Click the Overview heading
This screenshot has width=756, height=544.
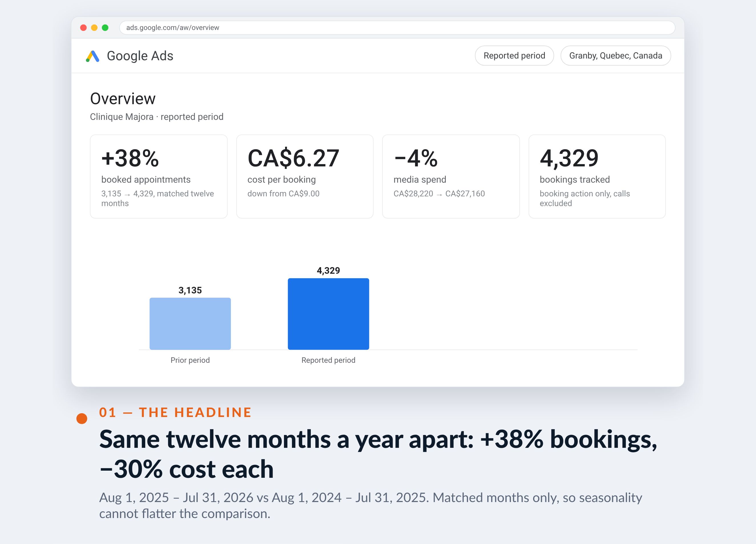pyautogui.click(x=123, y=99)
